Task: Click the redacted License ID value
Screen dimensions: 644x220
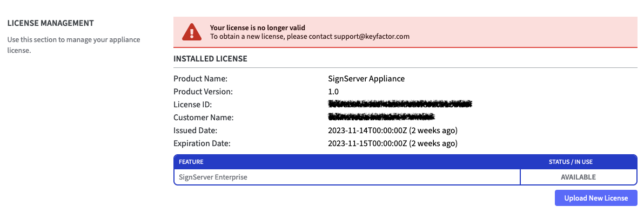Action: click(x=400, y=104)
